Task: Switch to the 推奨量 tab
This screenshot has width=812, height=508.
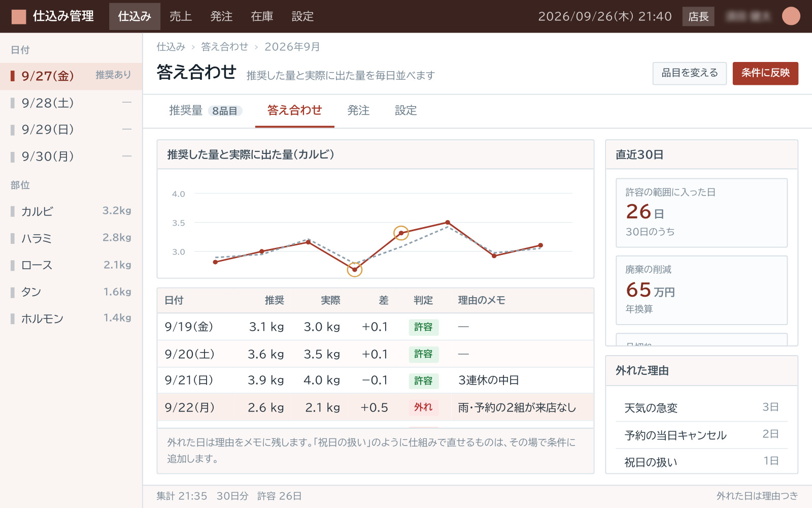Action: [x=206, y=111]
